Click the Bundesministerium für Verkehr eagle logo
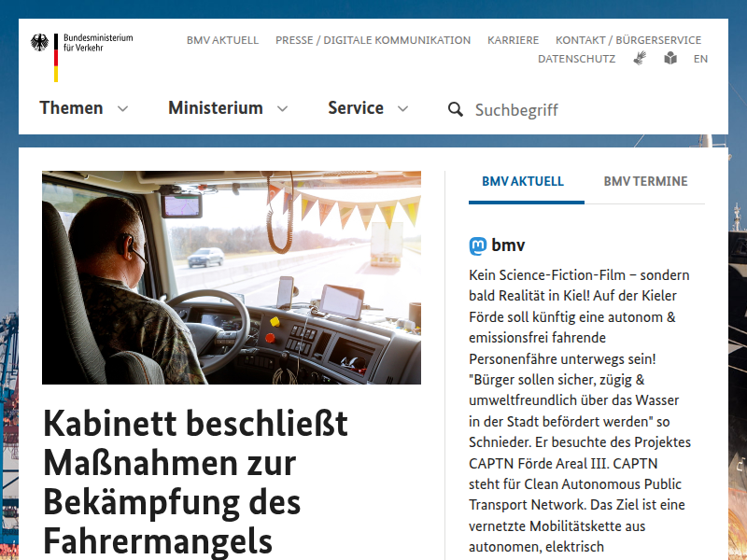Screen dimensions: 747x560 82,57
